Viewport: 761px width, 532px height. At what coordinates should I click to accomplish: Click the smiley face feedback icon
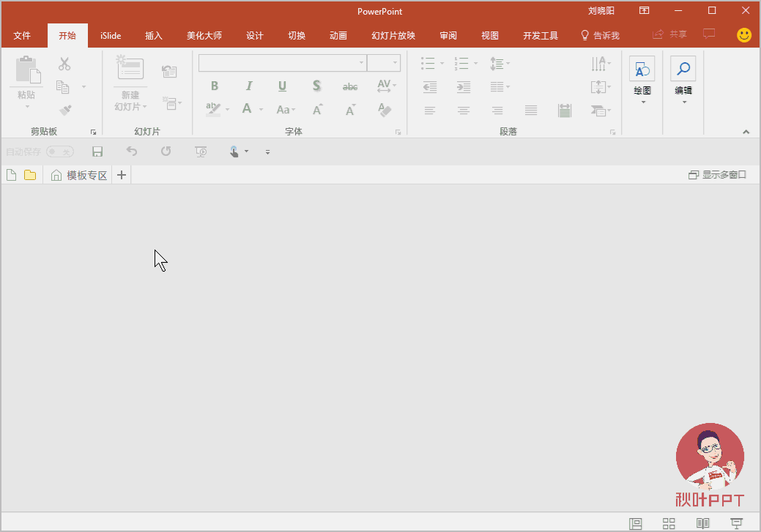(x=744, y=34)
